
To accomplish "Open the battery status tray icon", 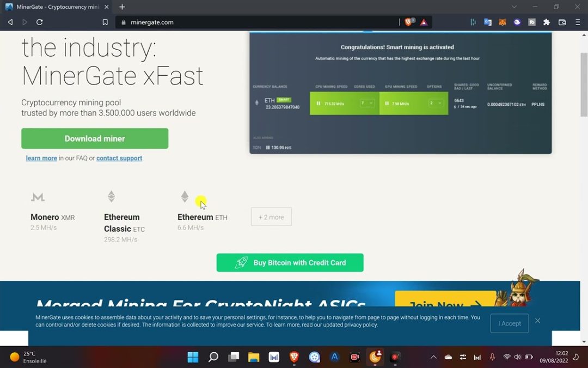I will pos(529,357).
